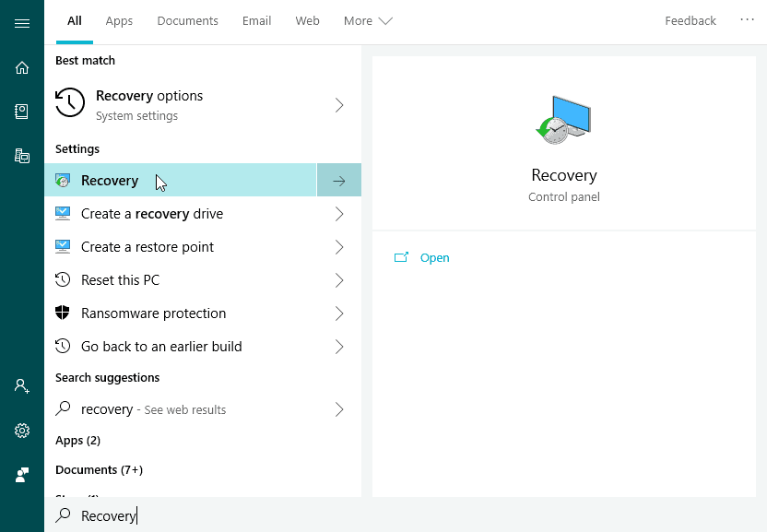Click the Open window icon in the preview pane

tap(401, 257)
